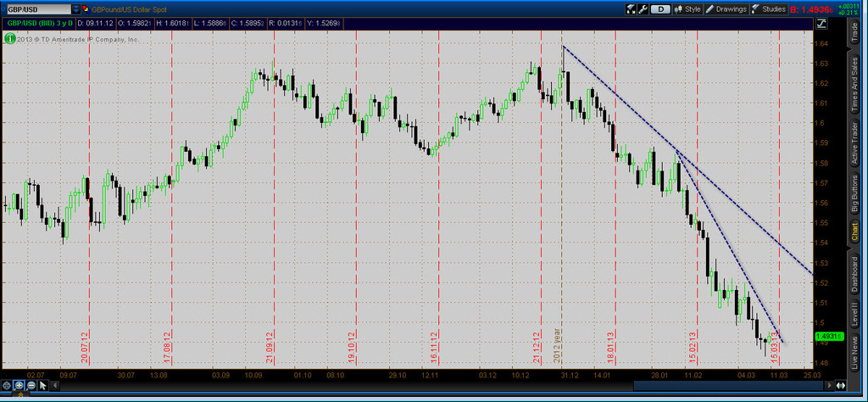Click the GBP/USD symbol input field
Image resolution: width=868 pixels, height=402 pixels.
click(37, 8)
